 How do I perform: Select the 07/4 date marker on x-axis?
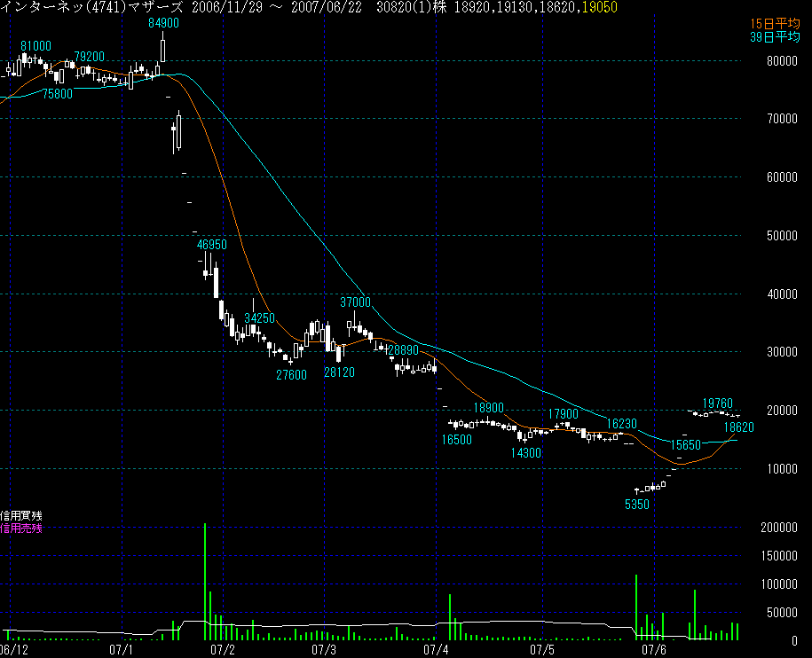438,650
